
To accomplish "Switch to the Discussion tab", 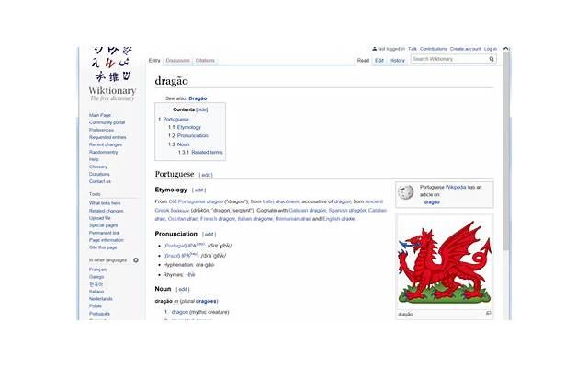I will [178, 60].
